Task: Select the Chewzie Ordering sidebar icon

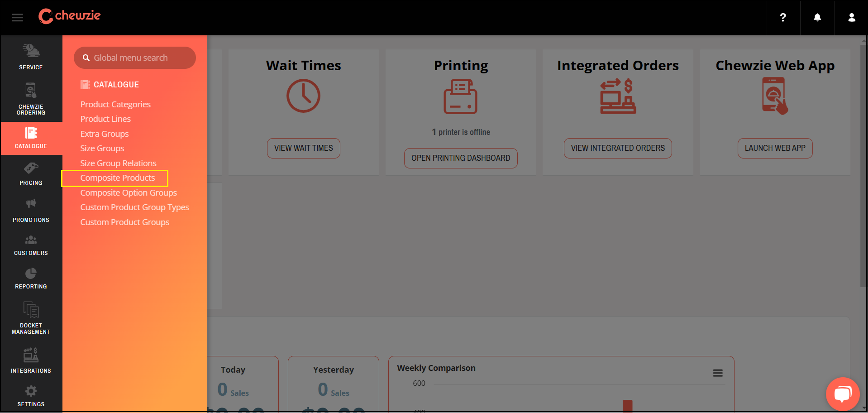Action: pos(31,99)
